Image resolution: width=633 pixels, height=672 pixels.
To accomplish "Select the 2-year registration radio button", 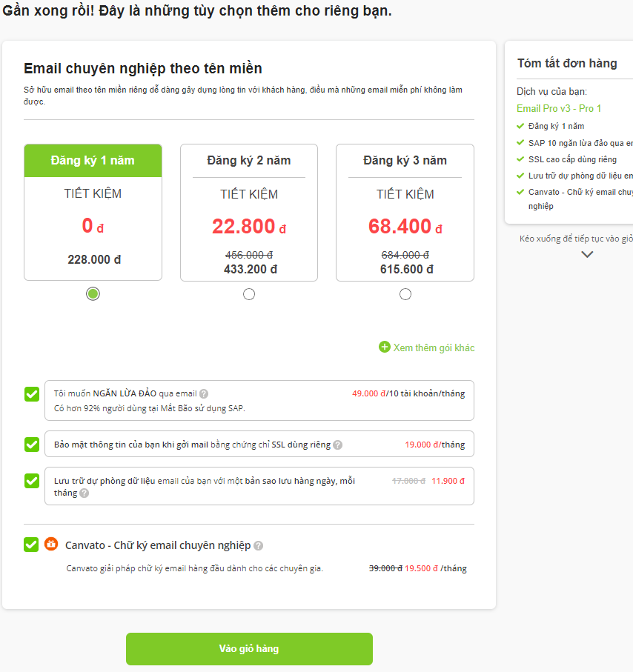I will [249, 294].
